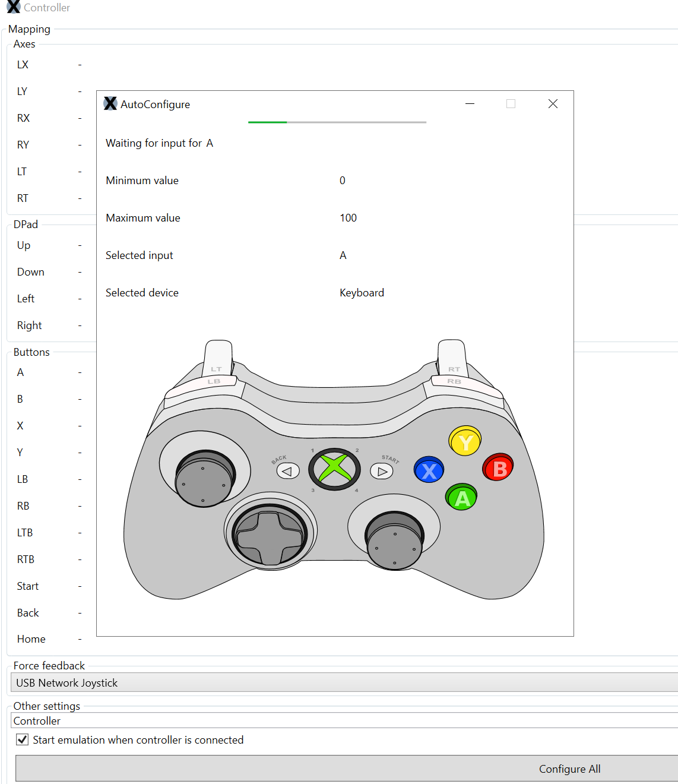Viewport: 678px width, 784px height.
Task: Click the blue X button on controller
Action: coord(429,470)
